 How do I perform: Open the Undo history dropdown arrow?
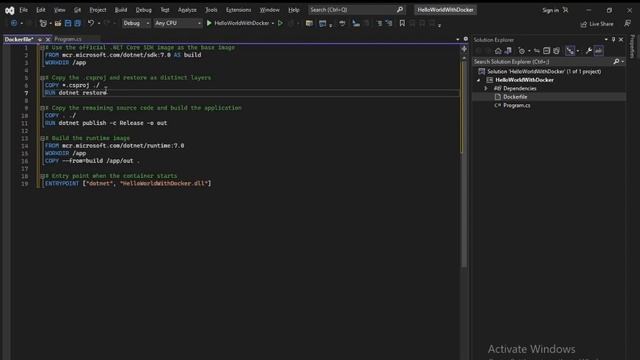(99, 23)
